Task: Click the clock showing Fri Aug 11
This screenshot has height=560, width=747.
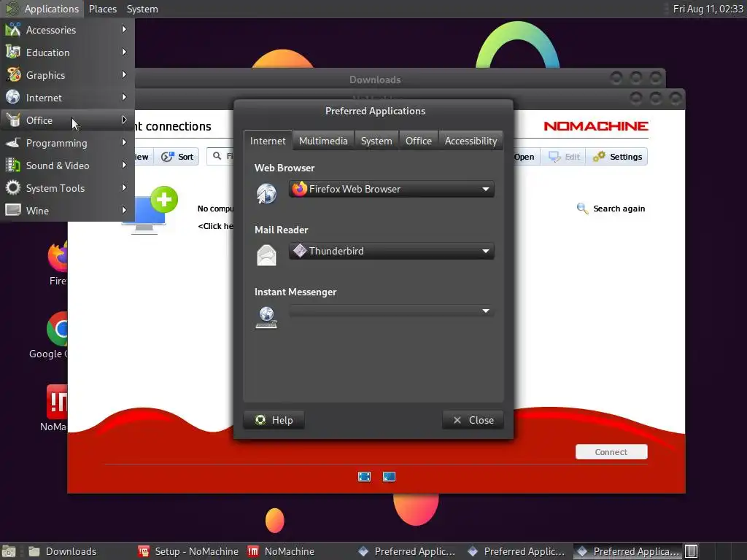Action: click(x=708, y=9)
